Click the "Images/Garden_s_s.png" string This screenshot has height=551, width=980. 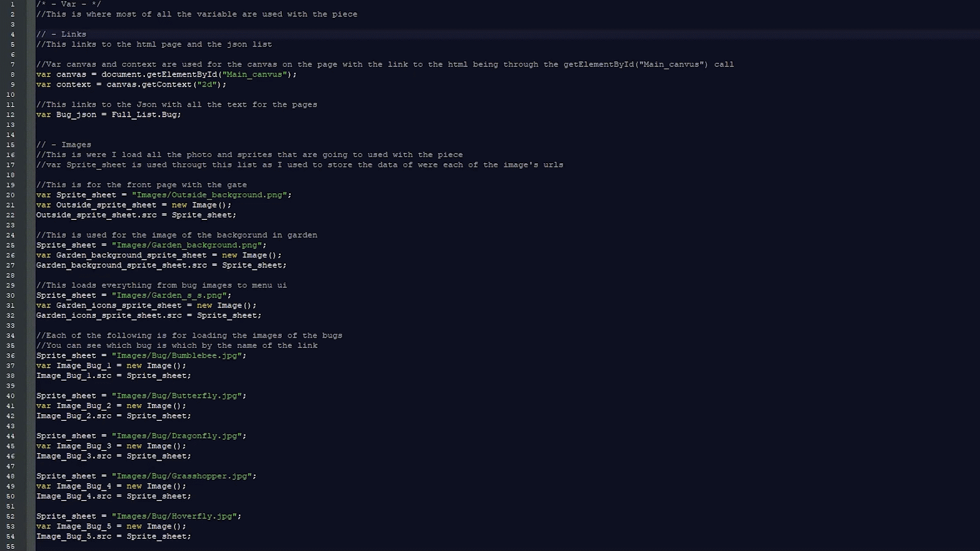[169, 295]
